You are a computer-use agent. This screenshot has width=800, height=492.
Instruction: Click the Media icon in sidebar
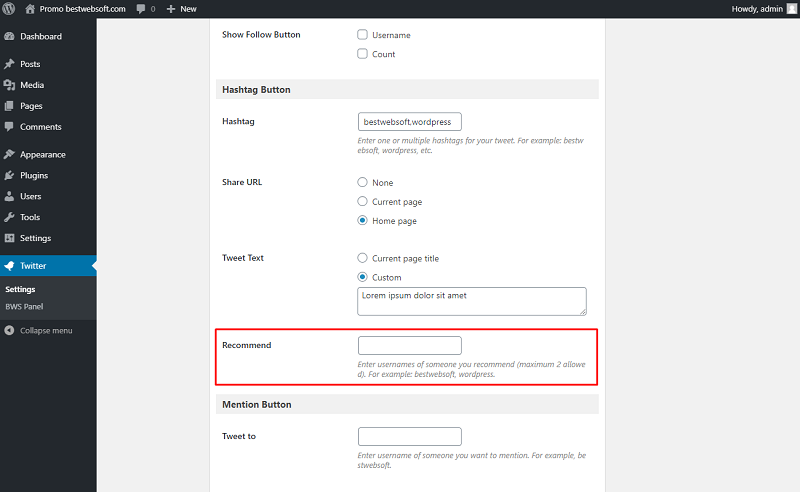(x=9, y=85)
